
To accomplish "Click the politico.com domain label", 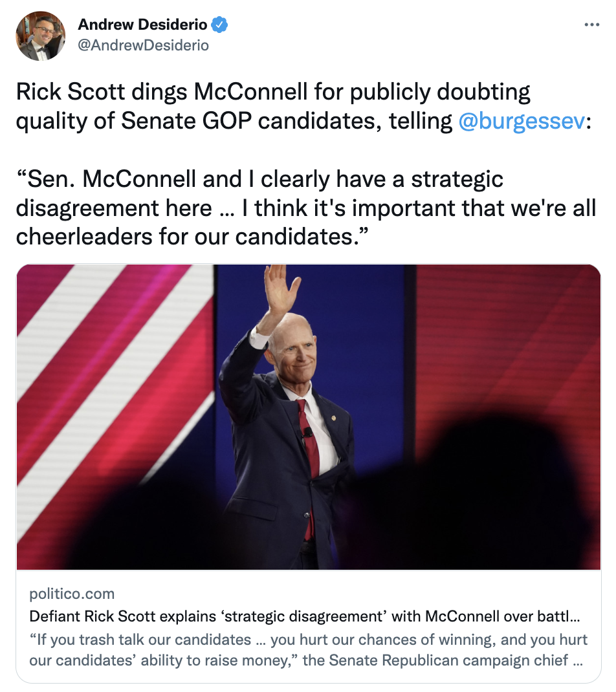I will click(72, 594).
